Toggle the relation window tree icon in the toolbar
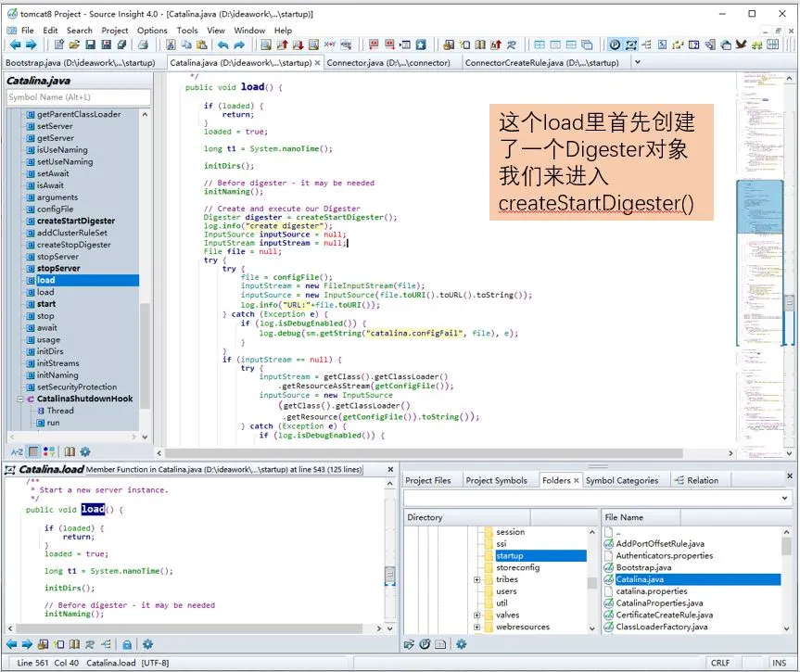This screenshot has width=800, height=672. [646, 44]
